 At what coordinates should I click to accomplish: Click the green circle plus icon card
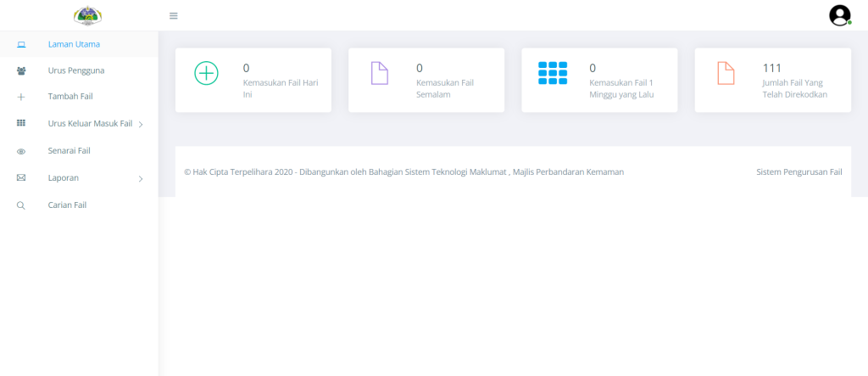[x=206, y=74]
